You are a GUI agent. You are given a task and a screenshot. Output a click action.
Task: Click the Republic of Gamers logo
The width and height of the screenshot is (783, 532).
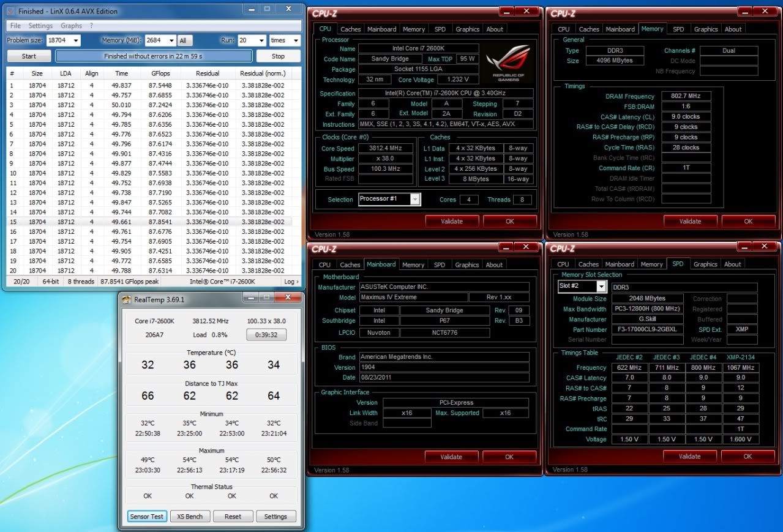pos(508,64)
